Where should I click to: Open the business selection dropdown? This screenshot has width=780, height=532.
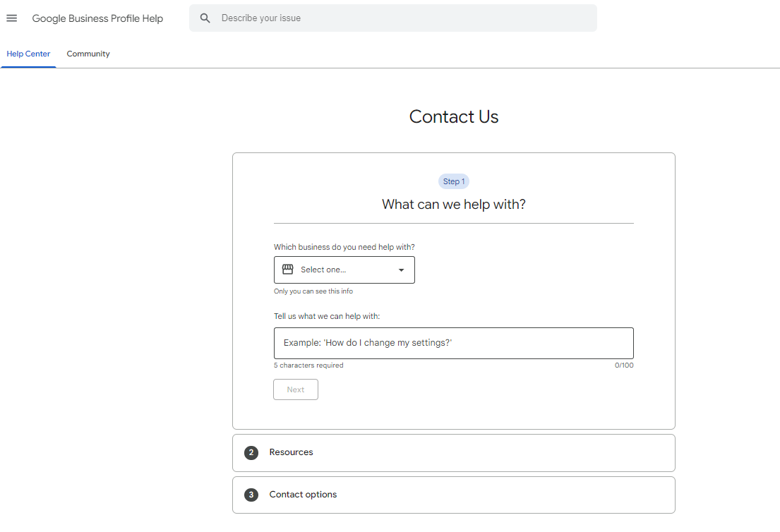[344, 270]
